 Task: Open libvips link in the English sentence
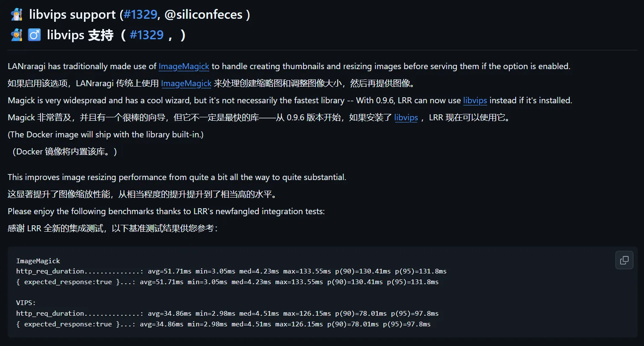(475, 101)
